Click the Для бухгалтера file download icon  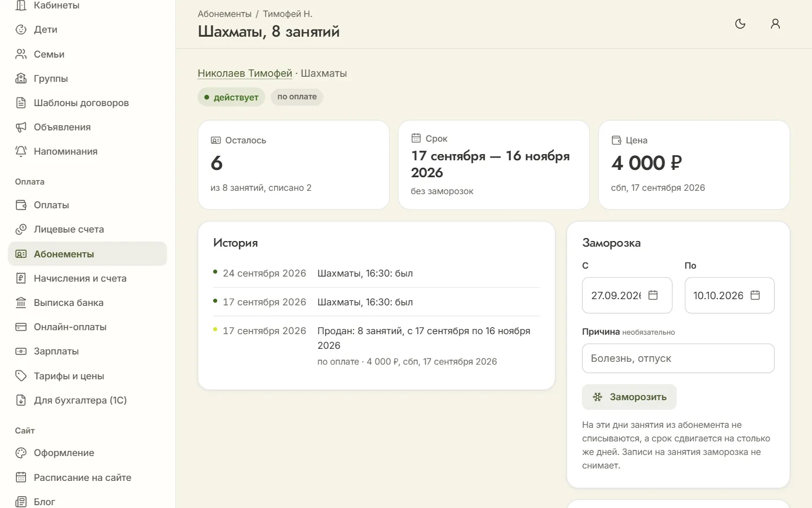tap(21, 400)
